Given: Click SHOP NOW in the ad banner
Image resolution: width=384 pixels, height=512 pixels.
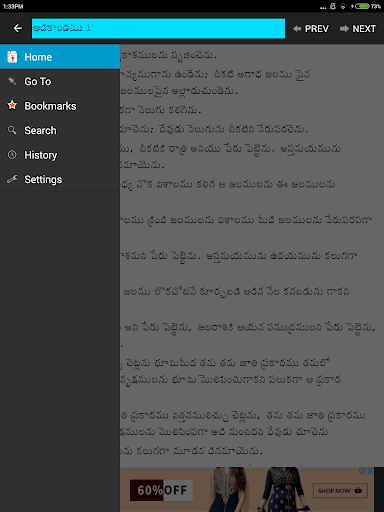Looking at the screenshot, I should click(340, 491).
